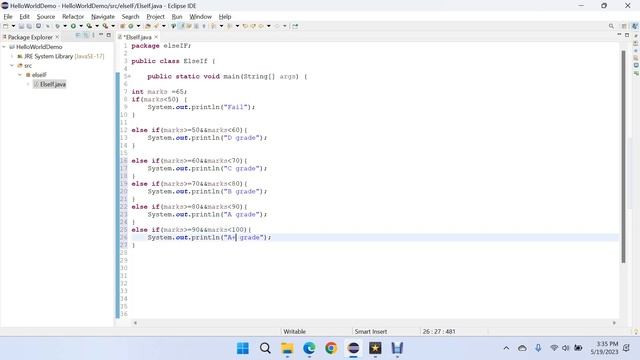This screenshot has width=640, height=360.
Task: Open the Refactor menu
Action: [73, 17]
